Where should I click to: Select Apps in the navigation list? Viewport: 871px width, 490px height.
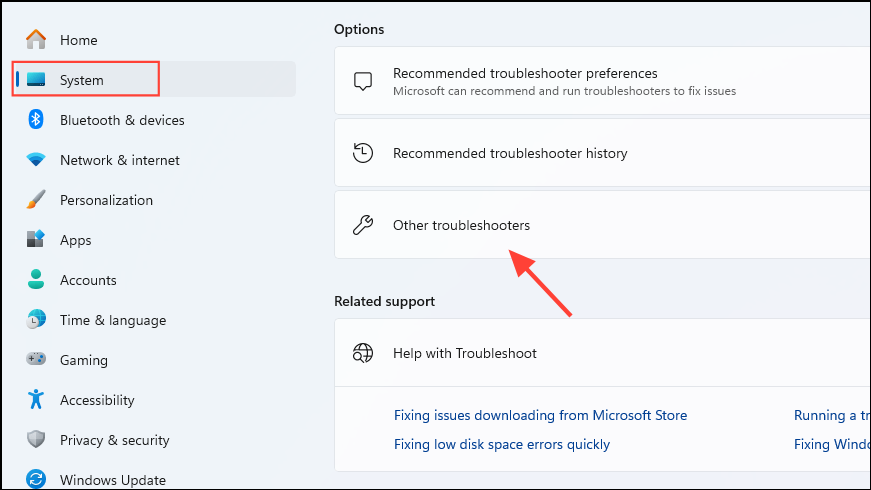click(x=154, y=240)
